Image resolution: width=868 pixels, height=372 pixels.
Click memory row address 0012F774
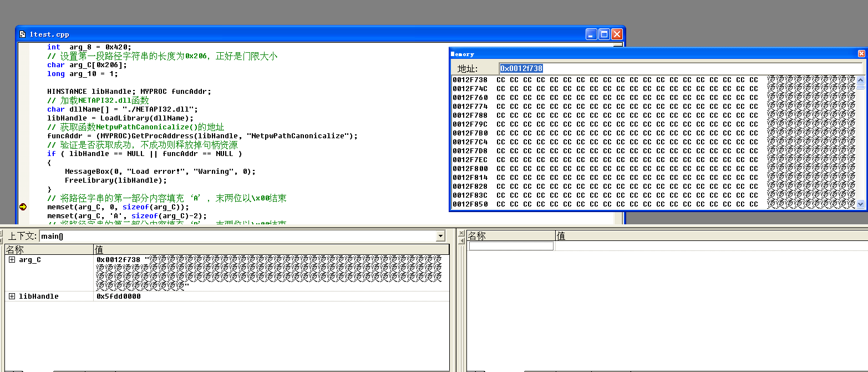(470, 107)
